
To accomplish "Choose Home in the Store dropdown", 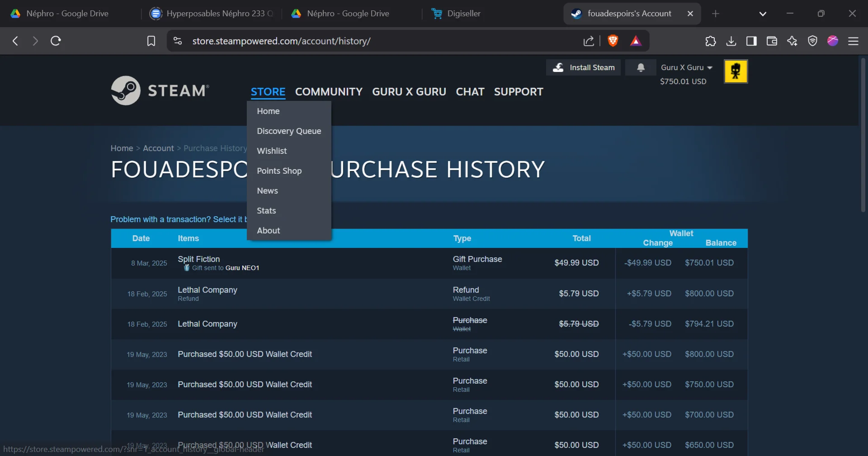I will 289,111.
